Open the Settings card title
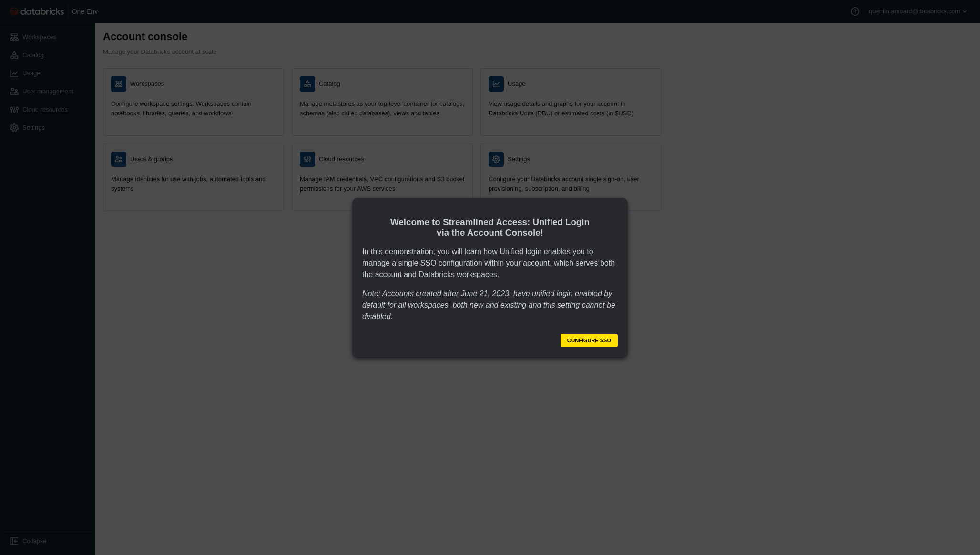The width and height of the screenshot is (980, 555). point(519,159)
